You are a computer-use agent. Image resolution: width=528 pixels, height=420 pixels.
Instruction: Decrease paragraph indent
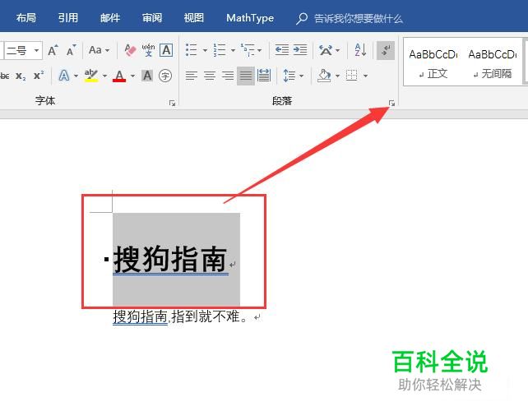point(281,50)
